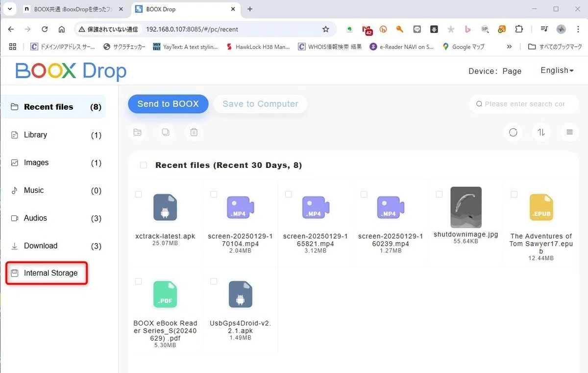
Task: Check the box for shutdownimage.jpg
Action: (439, 194)
